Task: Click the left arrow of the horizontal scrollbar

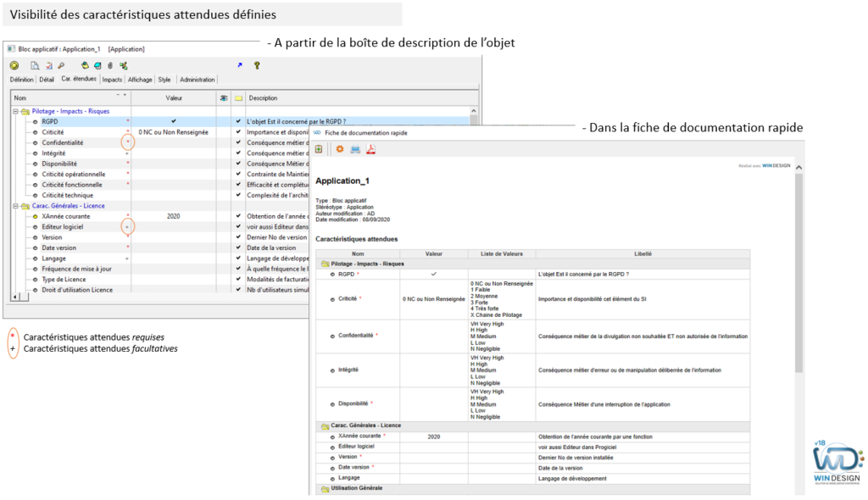Action: [15, 297]
